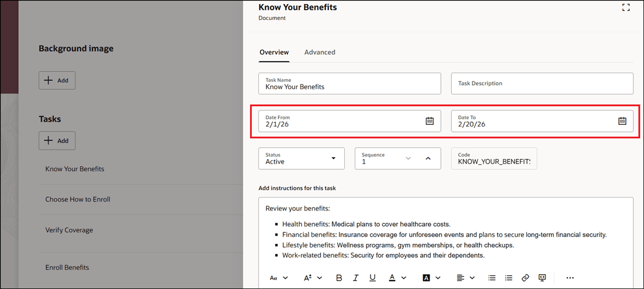Expand the panel to full screen
This screenshot has height=289, width=644.
[x=626, y=8]
